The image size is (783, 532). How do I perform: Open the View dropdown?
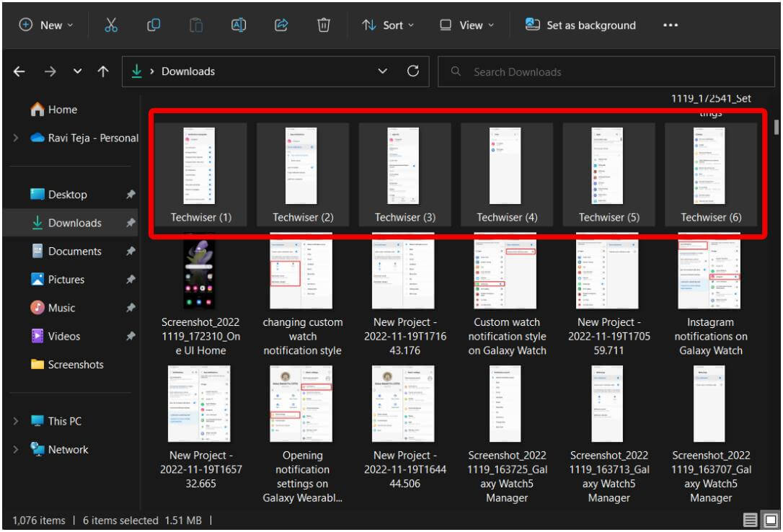[x=466, y=25]
